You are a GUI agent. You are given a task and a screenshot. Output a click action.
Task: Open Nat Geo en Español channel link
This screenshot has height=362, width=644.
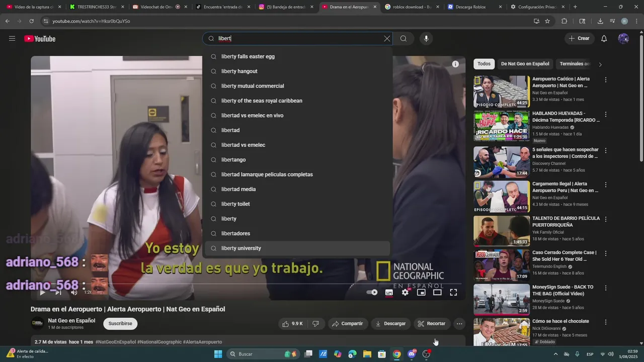click(x=71, y=321)
